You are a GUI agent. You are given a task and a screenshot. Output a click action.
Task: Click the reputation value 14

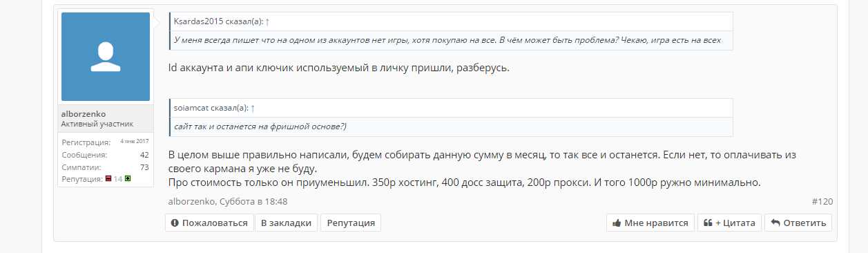tap(118, 178)
